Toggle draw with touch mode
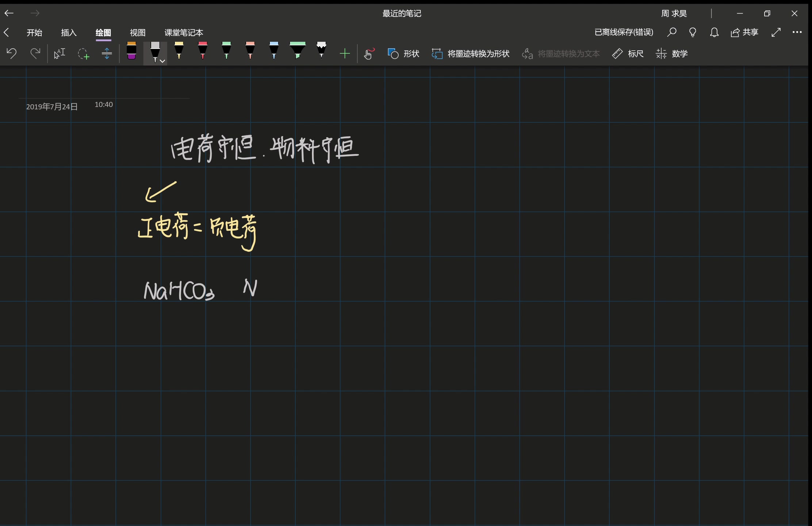The width and height of the screenshot is (812, 526). 369,54
